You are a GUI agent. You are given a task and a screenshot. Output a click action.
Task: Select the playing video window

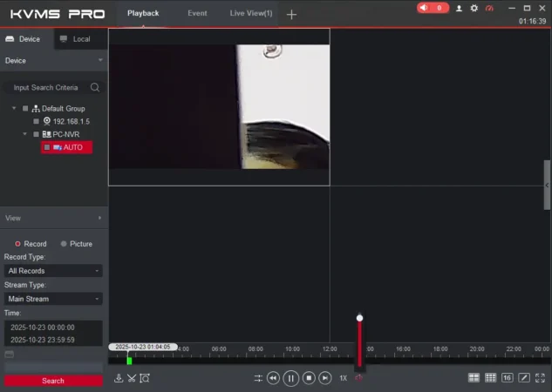pos(219,107)
